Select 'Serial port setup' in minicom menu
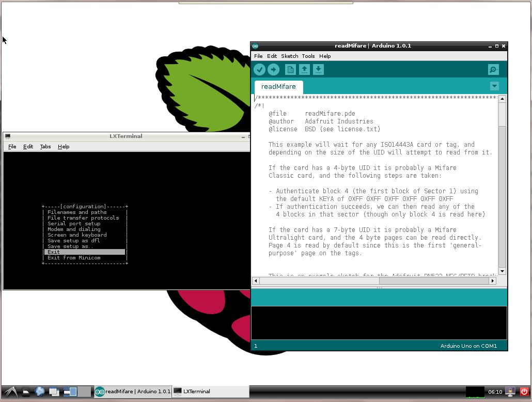The image size is (532, 402). [x=74, y=223]
